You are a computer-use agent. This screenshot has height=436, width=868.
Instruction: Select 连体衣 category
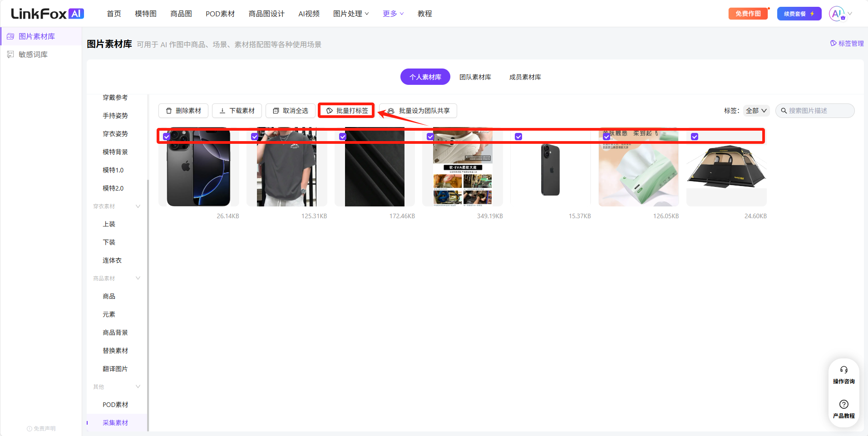coord(112,260)
